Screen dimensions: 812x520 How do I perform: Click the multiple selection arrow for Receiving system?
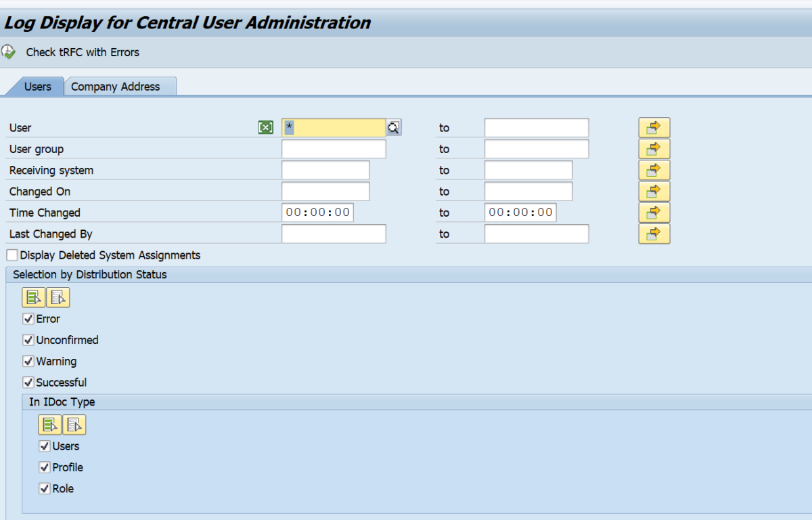coord(654,170)
